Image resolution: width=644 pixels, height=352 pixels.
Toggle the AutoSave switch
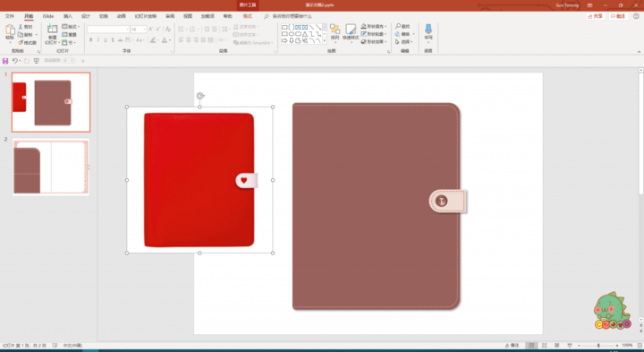pos(70,60)
